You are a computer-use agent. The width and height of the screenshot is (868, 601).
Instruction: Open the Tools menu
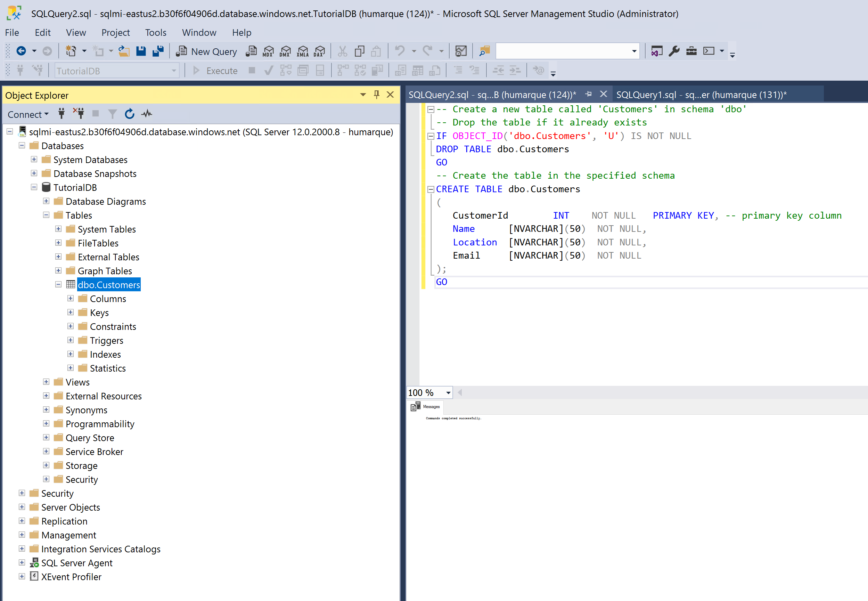point(155,33)
